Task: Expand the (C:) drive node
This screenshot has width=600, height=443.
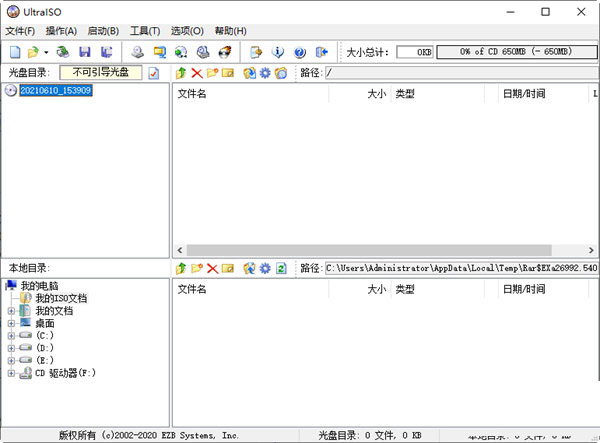Action: click(11, 335)
